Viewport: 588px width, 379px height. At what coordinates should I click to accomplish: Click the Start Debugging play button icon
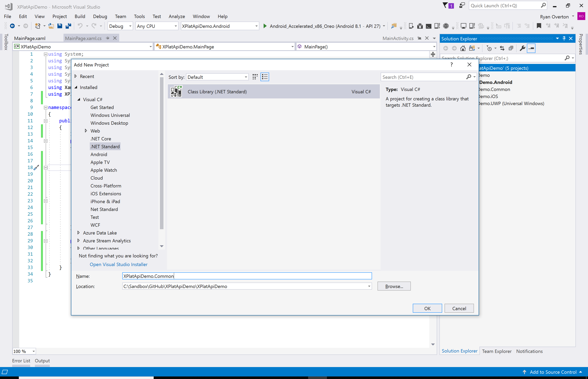coord(264,27)
